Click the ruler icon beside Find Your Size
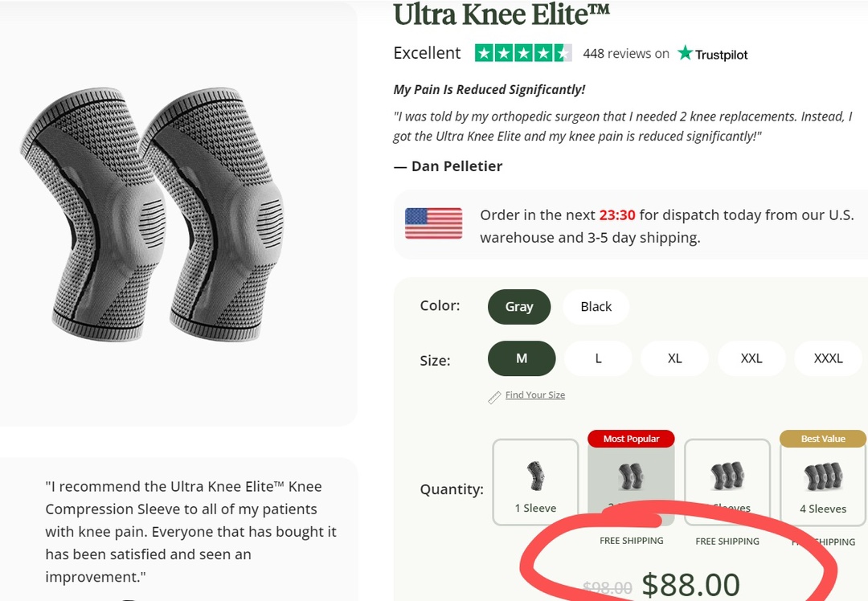868x601 pixels. pos(494,397)
